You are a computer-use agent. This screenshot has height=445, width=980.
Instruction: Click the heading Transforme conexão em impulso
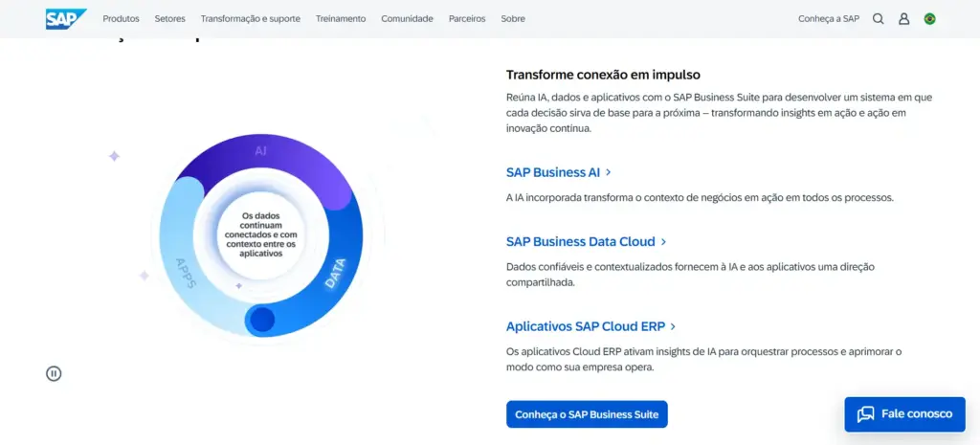(x=603, y=75)
